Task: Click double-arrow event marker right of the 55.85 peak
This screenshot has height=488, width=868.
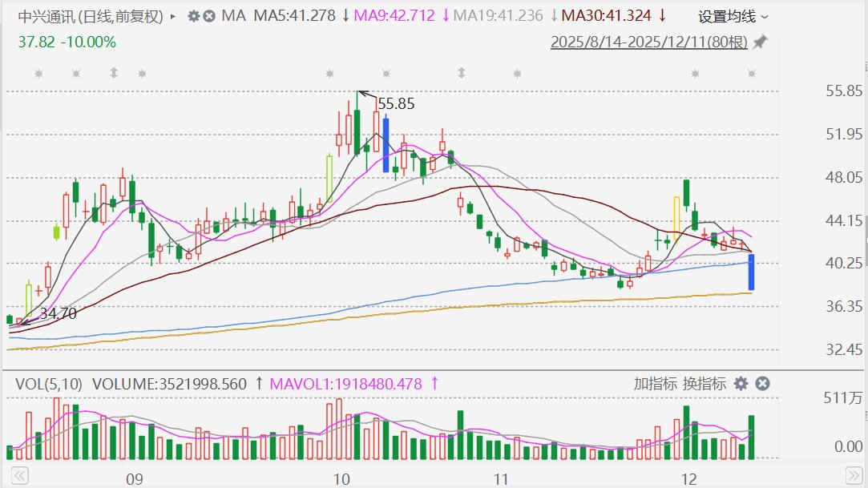Action: (462, 74)
